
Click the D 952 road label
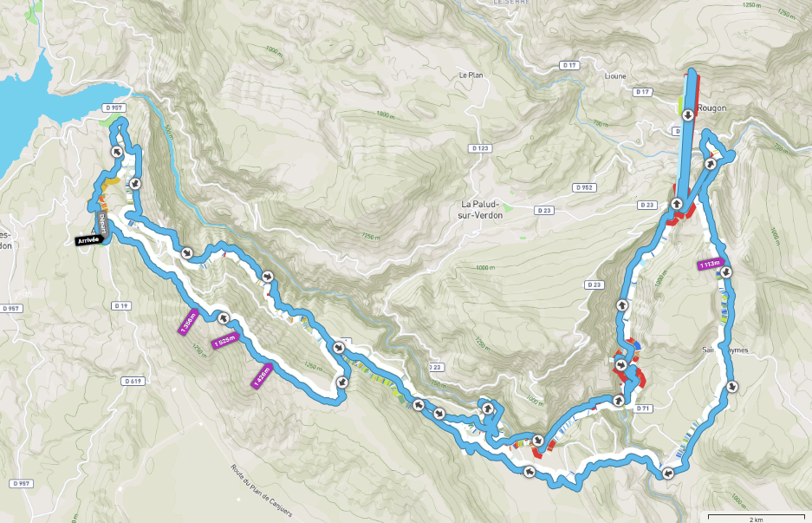584,187
